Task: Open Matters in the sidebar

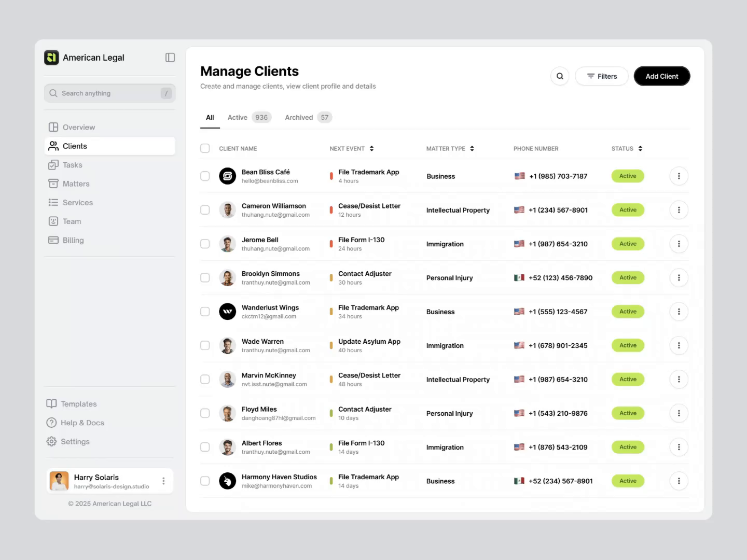Action: click(x=109, y=184)
